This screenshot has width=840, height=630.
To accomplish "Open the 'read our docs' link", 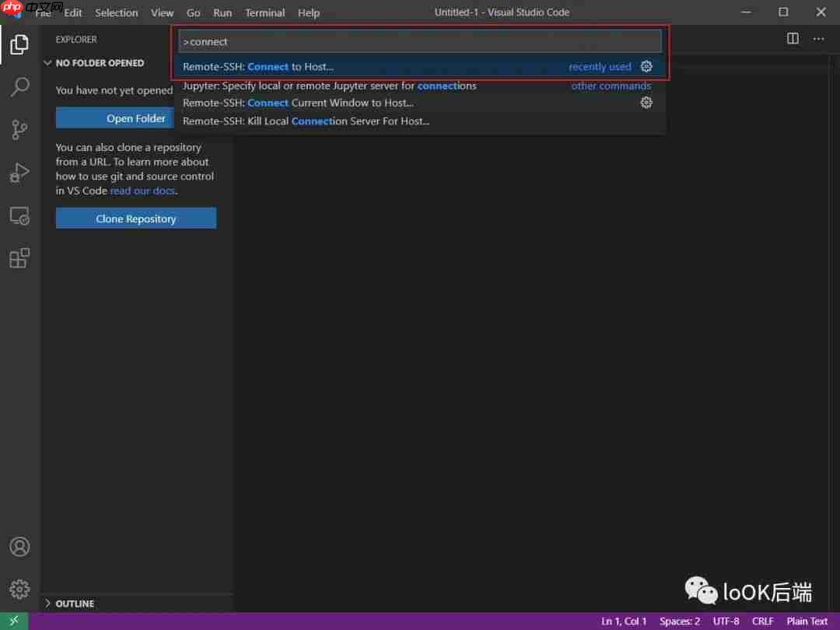I will [142, 191].
